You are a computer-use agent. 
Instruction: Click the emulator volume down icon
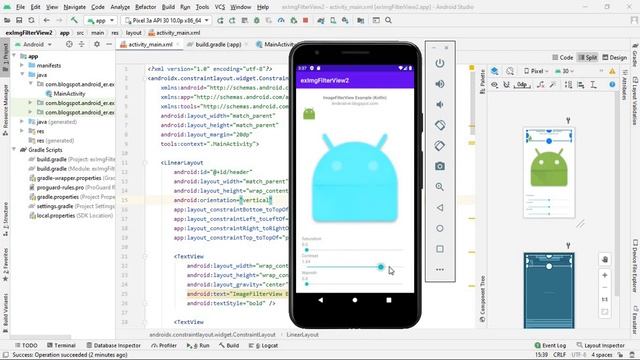(x=440, y=105)
